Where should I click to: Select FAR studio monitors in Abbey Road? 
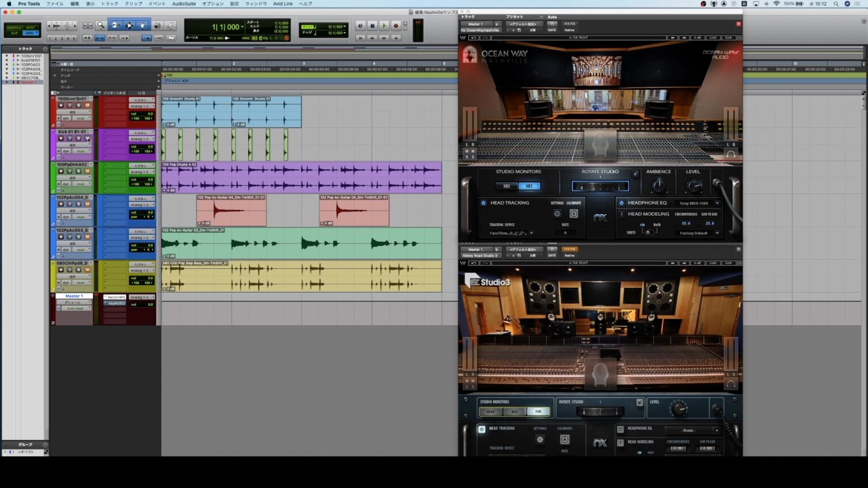tap(538, 412)
